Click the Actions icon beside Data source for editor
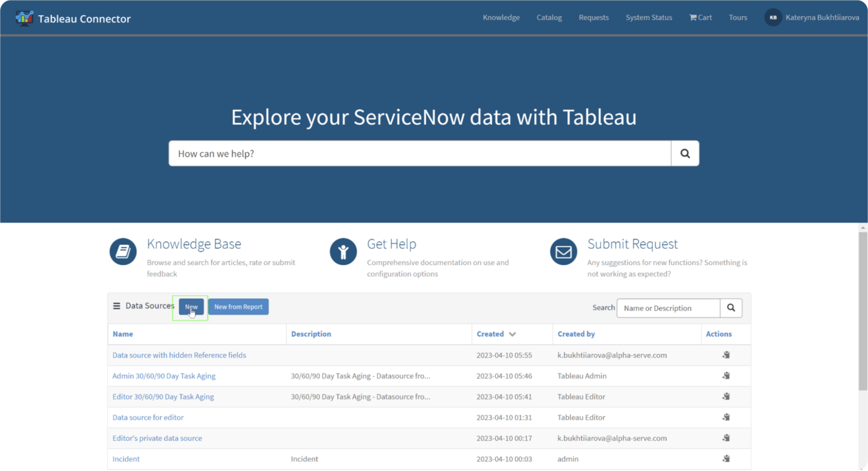The height and width of the screenshot is (471, 868). 725,417
